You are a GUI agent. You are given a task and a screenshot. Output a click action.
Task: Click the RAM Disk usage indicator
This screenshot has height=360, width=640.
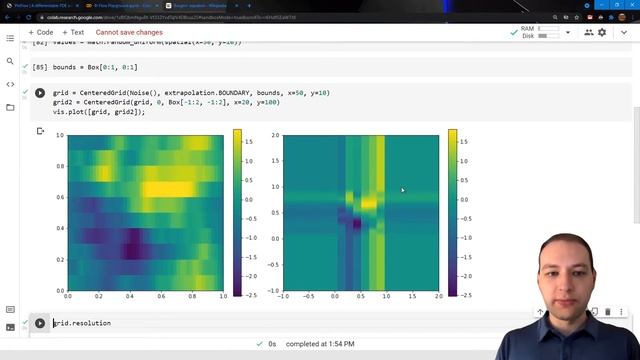click(x=540, y=32)
